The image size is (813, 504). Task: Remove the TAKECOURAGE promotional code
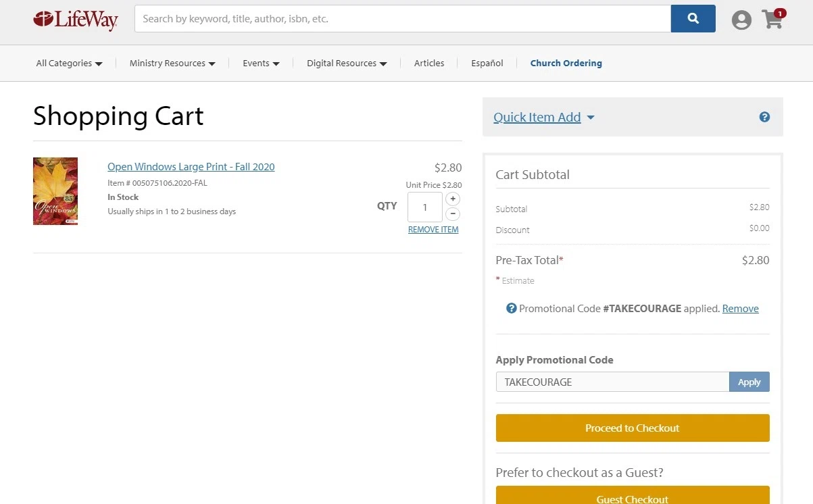(740, 308)
